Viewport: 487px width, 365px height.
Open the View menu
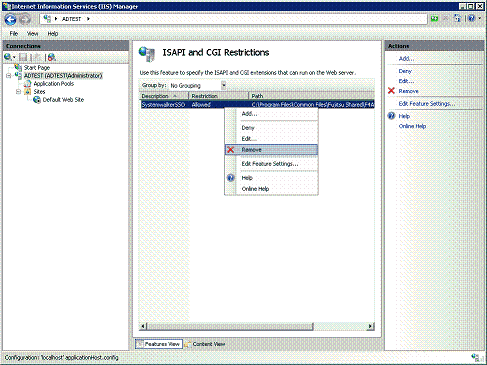tap(32, 34)
